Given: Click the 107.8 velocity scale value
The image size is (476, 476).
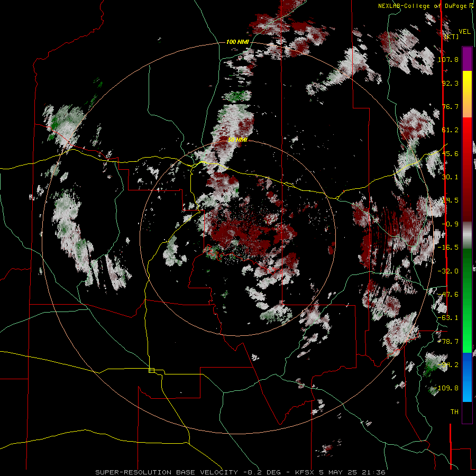Looking at the screenshot, I should pyautogui.click(x=448, y=59).
